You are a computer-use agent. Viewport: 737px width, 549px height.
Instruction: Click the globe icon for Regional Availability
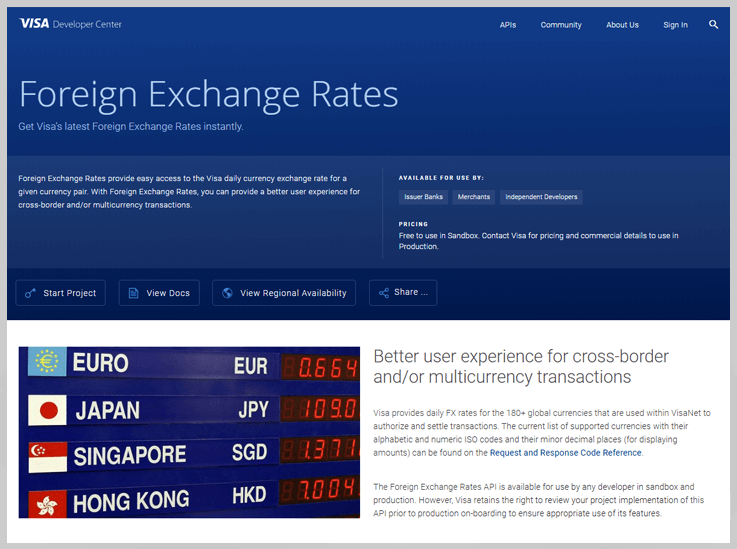click(x=227, y=293)
